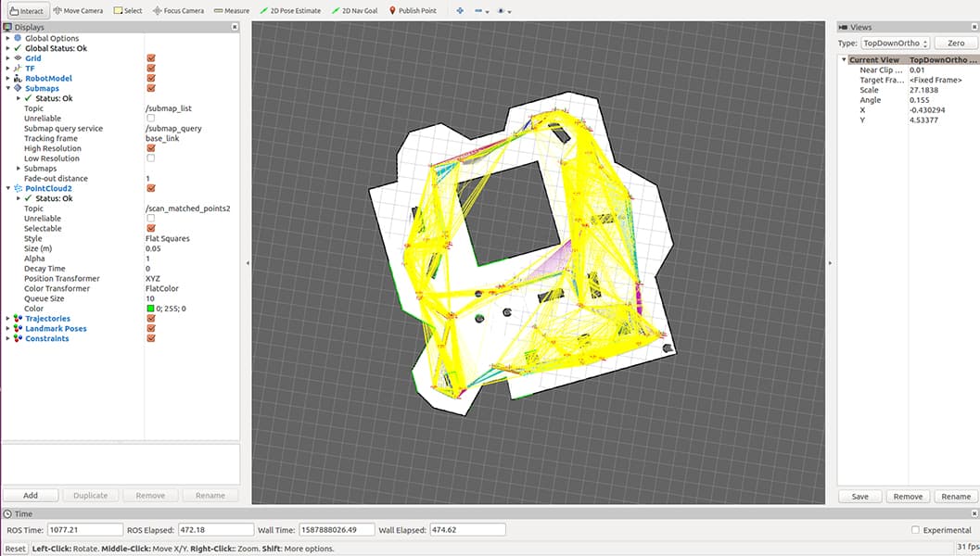980x556 pixels.
Task: Toggle the High Resolution checkbox
Action: (150, 148)
